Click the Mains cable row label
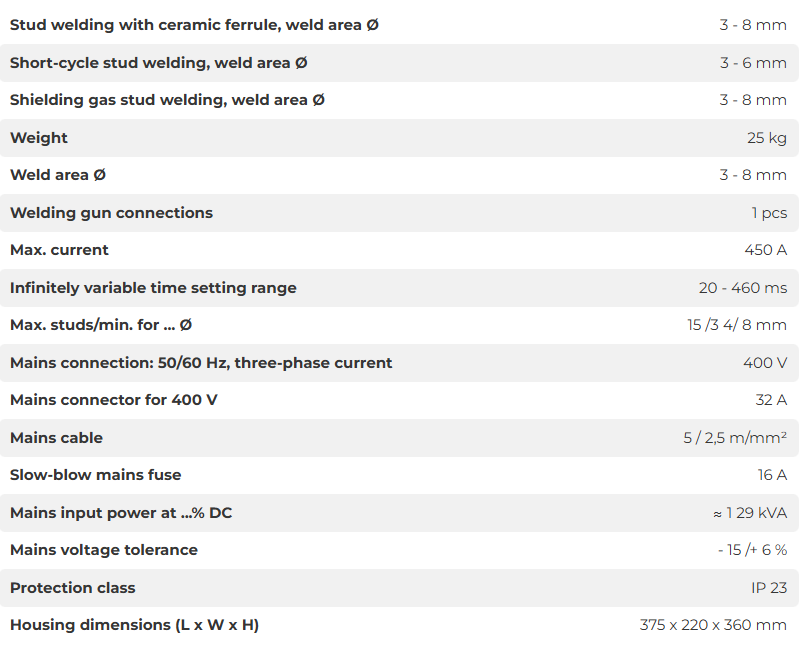 pos(56,438)
